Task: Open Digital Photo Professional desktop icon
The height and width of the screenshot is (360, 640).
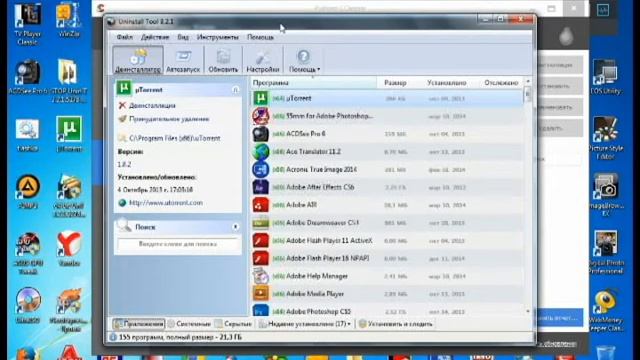Action: coord(605,252)
